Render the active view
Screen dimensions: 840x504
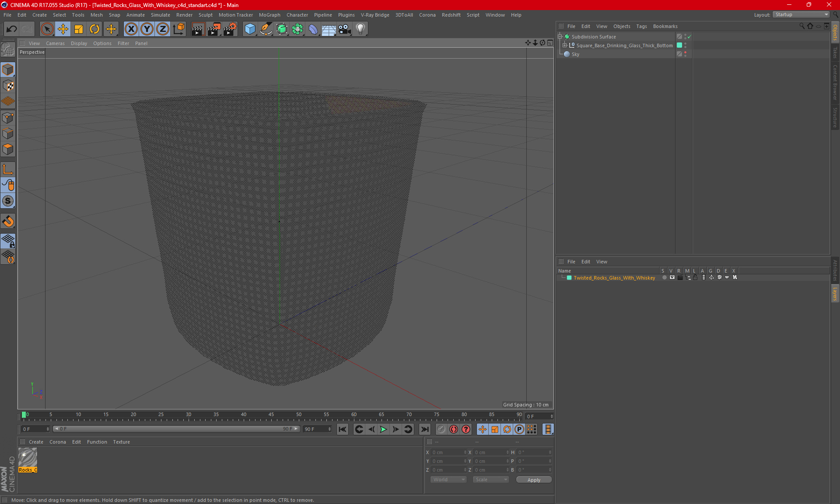tap(198, 29)
